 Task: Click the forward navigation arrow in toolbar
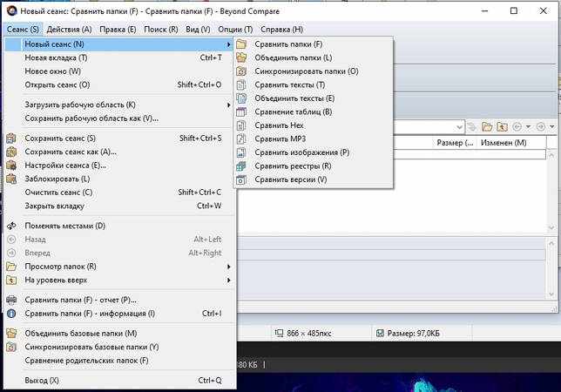coord(541,126)
